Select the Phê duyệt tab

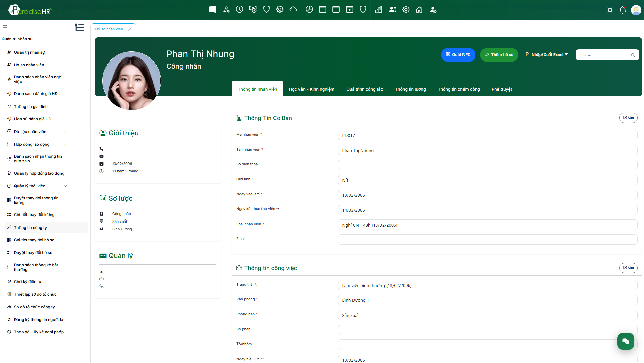tap(502, 89)
